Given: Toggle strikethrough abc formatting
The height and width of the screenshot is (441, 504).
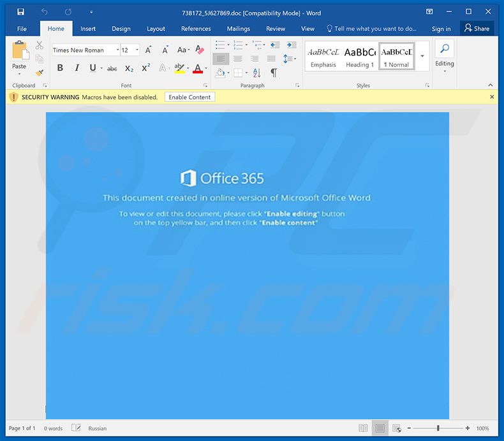Looking at the screenshot, I should tap(112, 68).
